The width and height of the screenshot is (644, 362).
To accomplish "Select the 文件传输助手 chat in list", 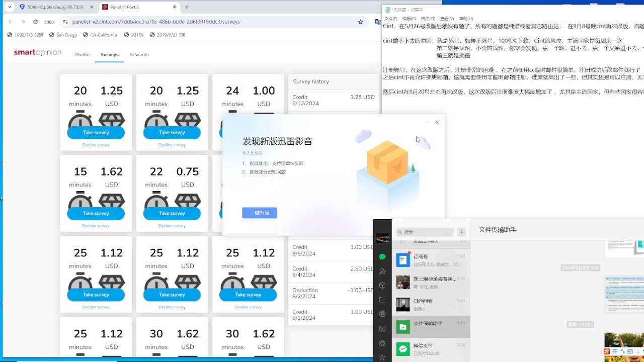I will [431, 326].
